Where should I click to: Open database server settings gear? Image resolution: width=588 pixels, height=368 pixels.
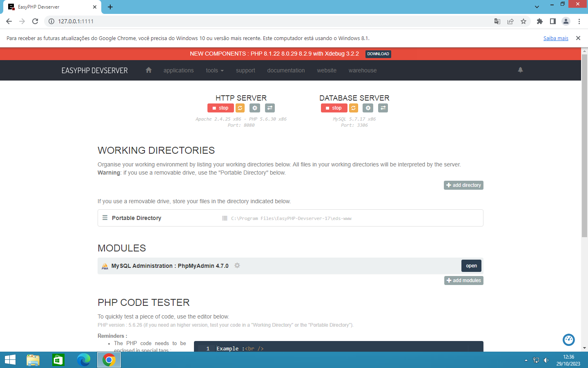[368, 108]
